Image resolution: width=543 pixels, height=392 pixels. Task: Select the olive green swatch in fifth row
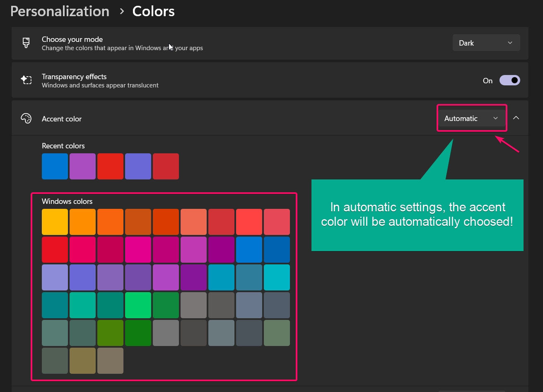(x=110, y=333)
